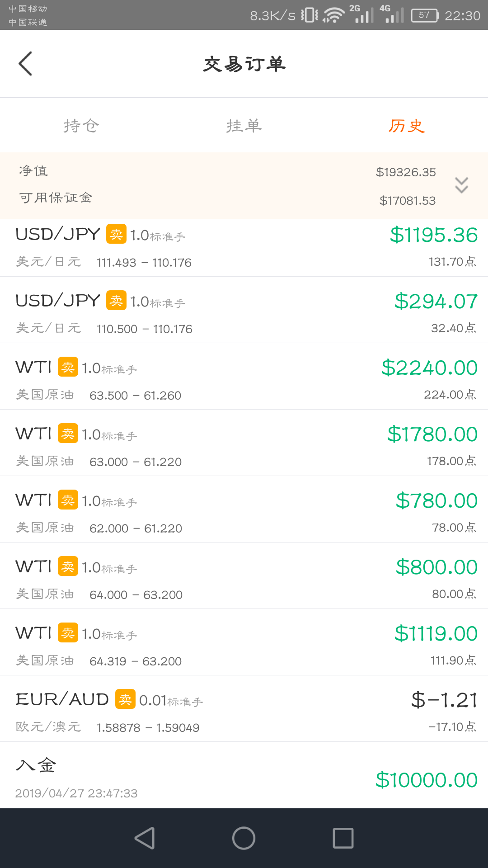Tap sell badge on EUR/AUD order
This screenshot has height=868, width=488.
pyautogui.click(x=125, y=699)
